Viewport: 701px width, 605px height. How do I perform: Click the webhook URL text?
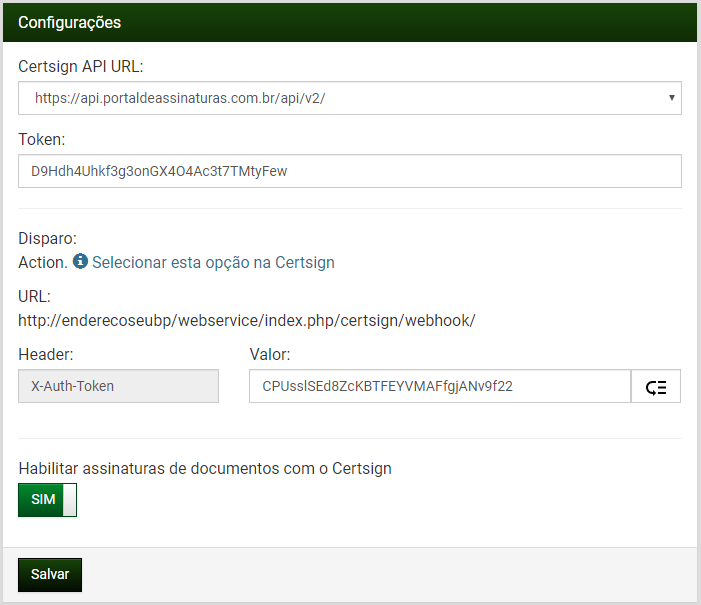pyautogui.click(x=246, y=321)
